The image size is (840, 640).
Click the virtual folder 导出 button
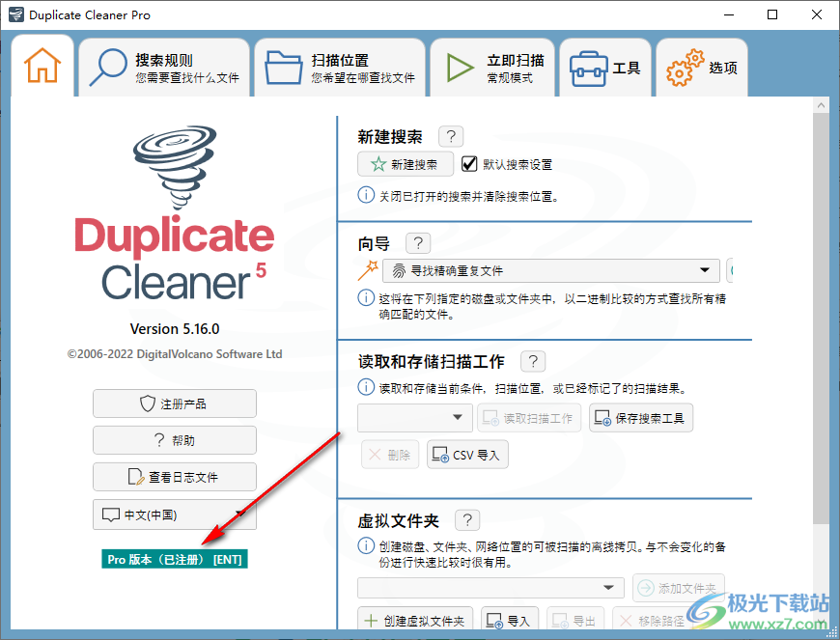[574, 620]
